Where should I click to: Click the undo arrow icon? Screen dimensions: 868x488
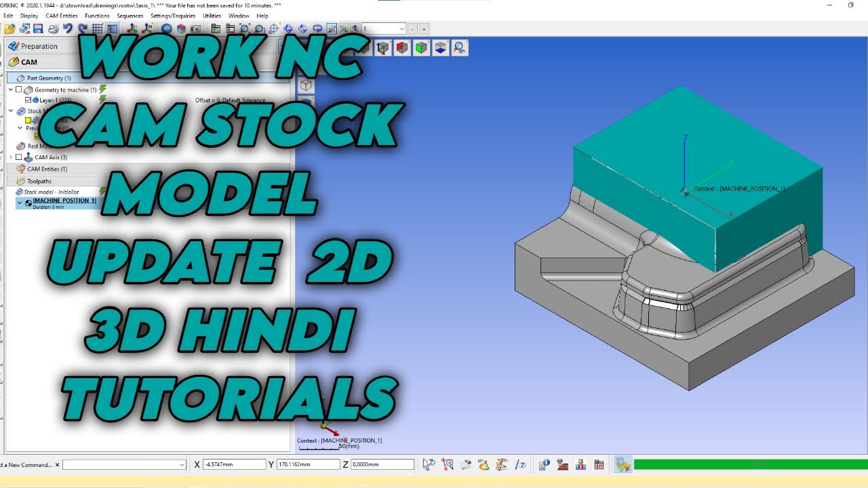pos(68,29)
